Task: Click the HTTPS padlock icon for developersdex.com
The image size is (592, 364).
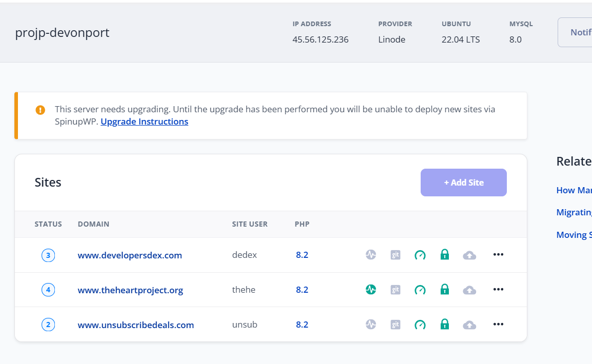Action: point(445,255)
